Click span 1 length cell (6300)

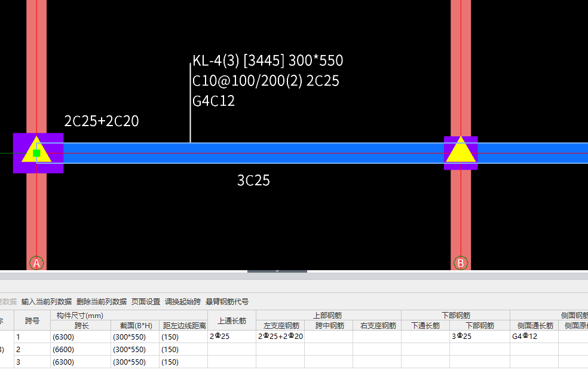pyautogui.click(x=81, y=337)
